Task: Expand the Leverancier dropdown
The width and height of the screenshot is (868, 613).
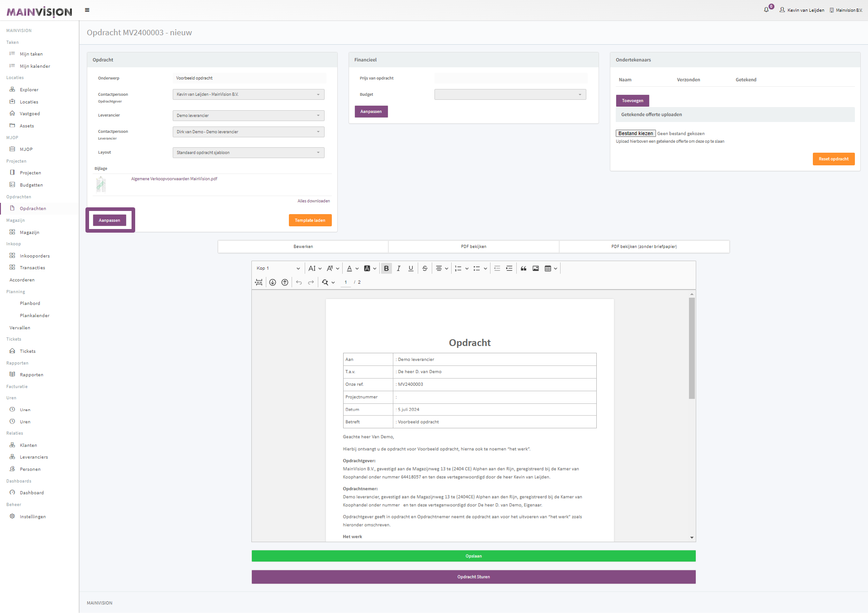Action: point(248,116)
